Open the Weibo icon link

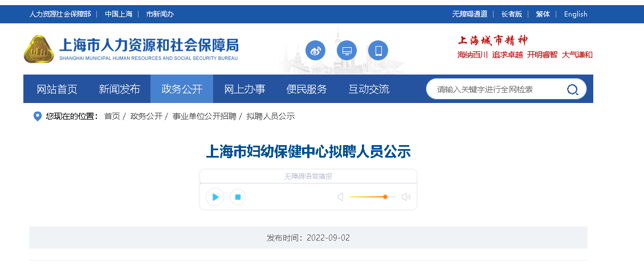tap(315, 51)
